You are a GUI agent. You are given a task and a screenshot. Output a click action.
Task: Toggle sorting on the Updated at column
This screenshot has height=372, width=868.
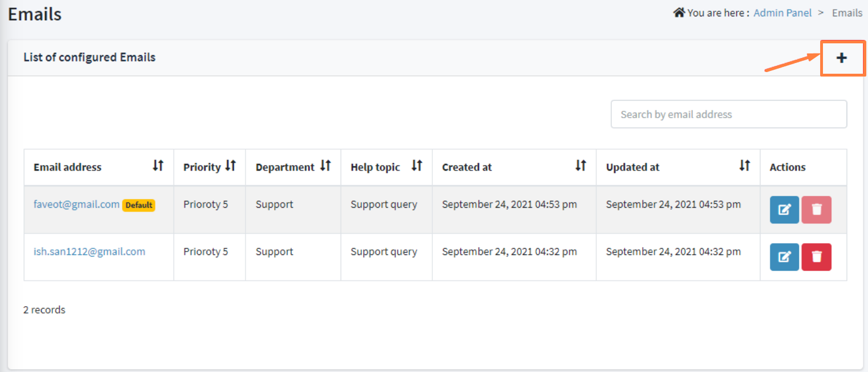coord(745,165)
